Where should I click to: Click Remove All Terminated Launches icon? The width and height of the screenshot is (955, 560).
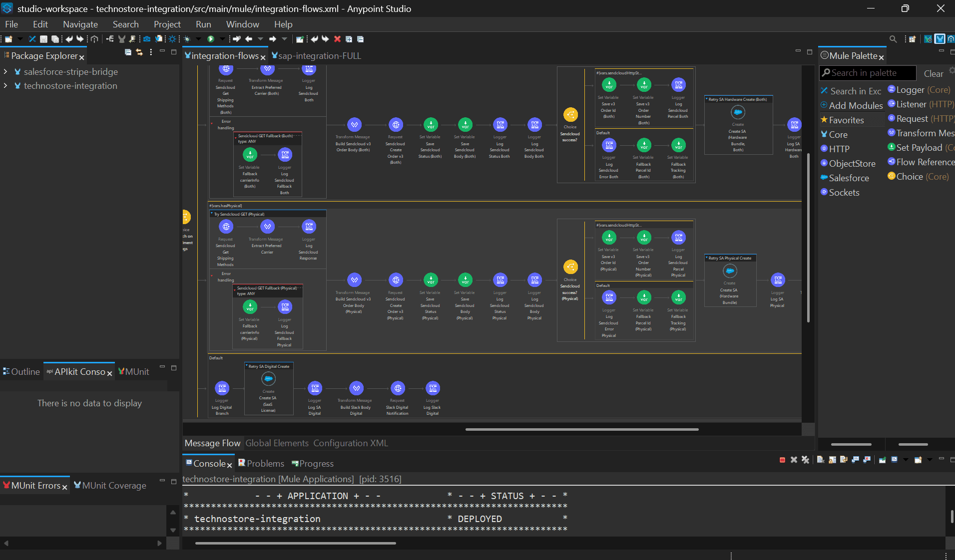pyautogui.click(x=805, y=460)
